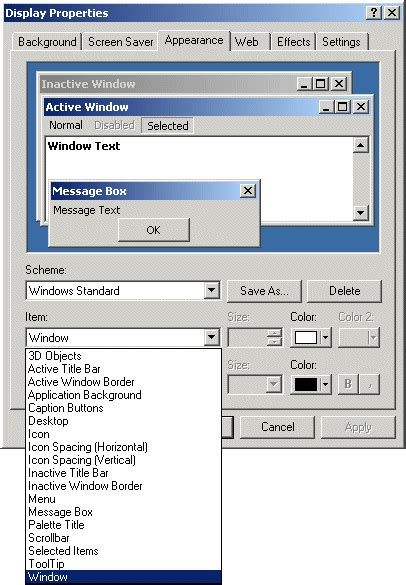Choose 3D Objects from the list
406x585 pixels.
pyautogui.click(x=124, y=356)
